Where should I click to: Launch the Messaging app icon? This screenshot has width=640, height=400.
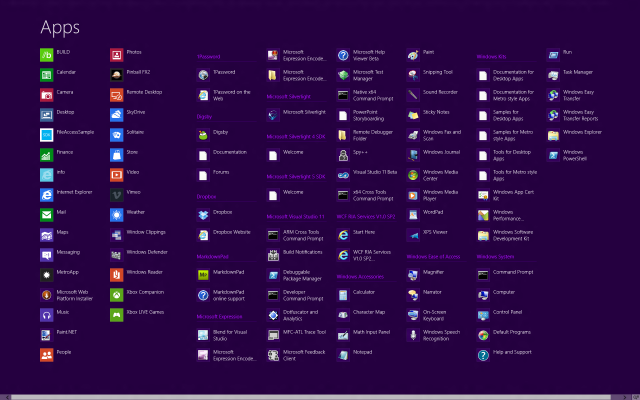pos(47,255)
